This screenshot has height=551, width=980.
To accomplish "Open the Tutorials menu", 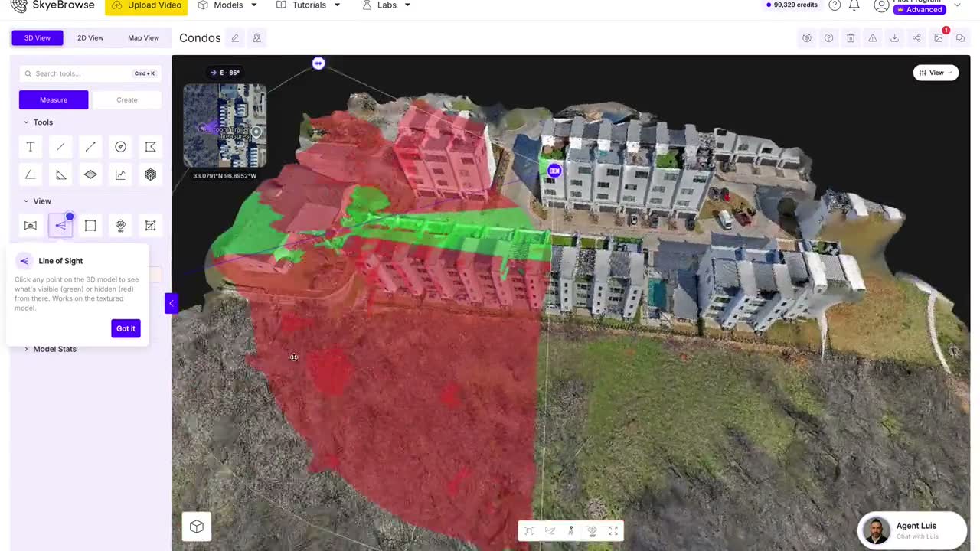I will pos(308,5).
